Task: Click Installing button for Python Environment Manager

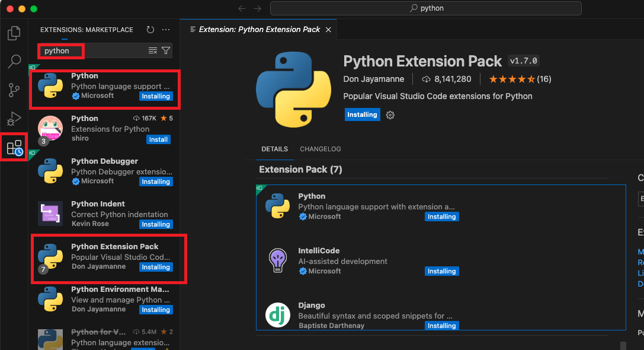Action: tap(156, 310)
